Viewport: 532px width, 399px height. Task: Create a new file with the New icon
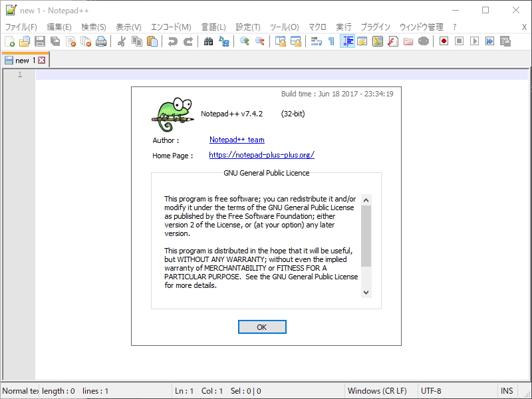pyautogui.click(x=9, y=41)
